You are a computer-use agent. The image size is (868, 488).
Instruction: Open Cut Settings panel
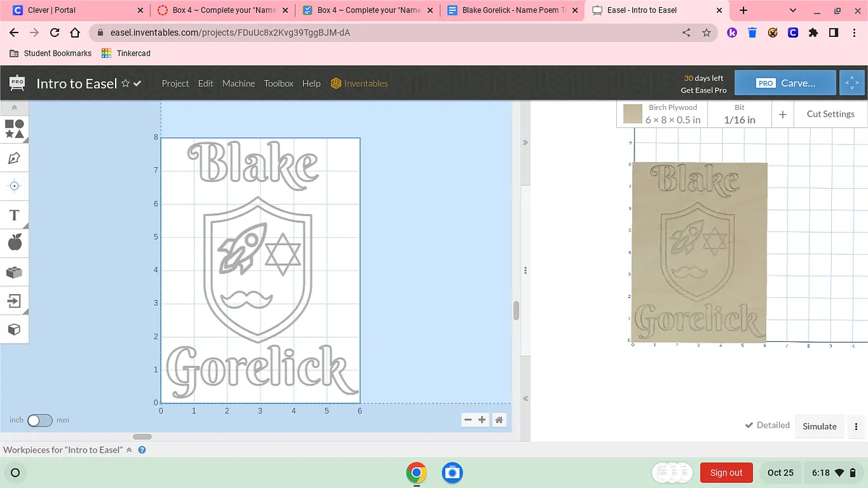click(830, 114)
